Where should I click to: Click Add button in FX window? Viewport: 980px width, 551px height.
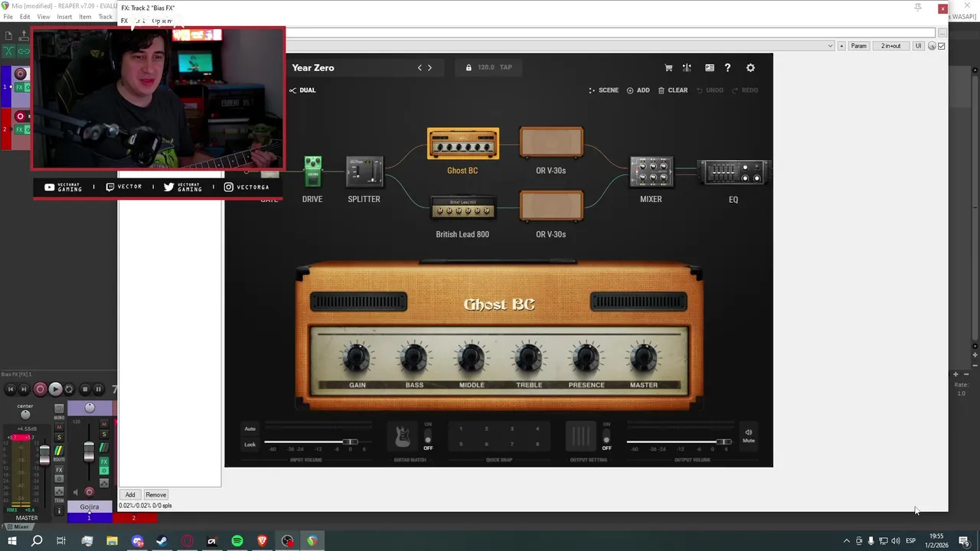130,495
